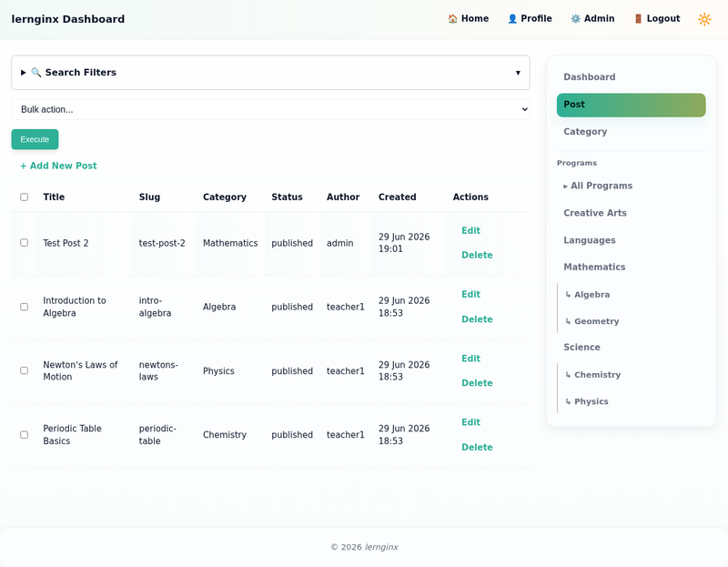
Task: Click the Title column header
Action: (54, 197)
